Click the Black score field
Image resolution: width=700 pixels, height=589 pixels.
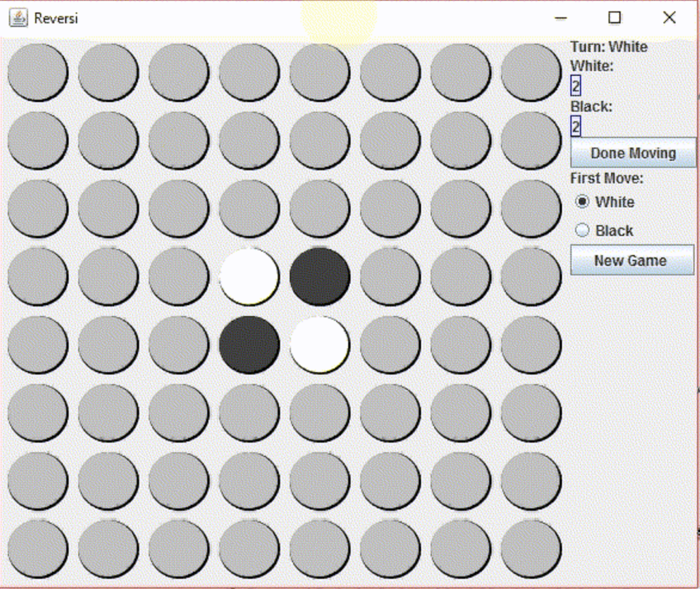point(576,126)
